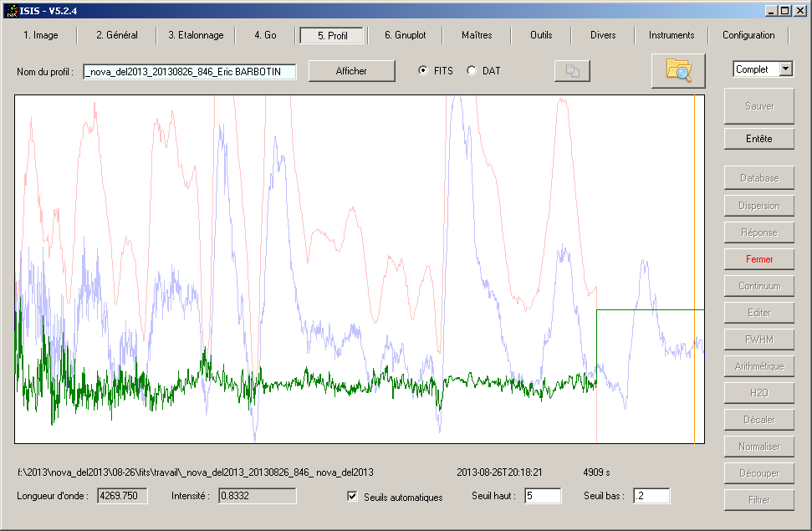Edit the Seuil bas value field
The width and height of the screenshot is (812, 531).
(x=651, y=496)
